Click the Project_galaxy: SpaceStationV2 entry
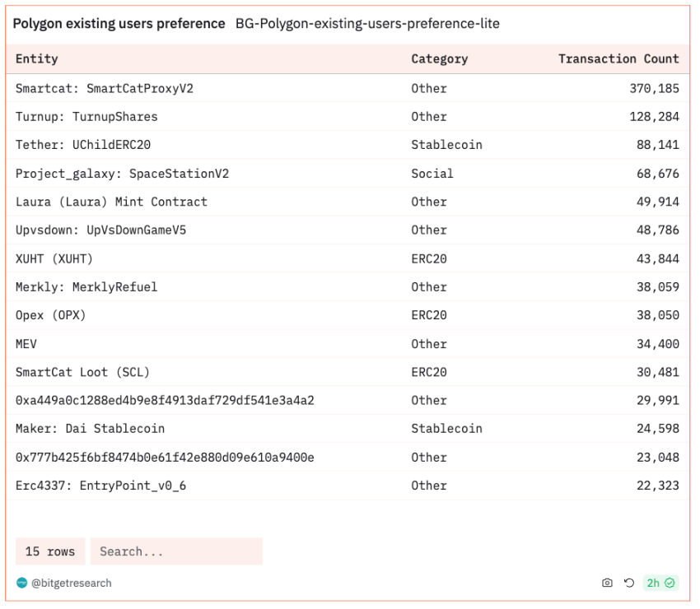The height and width of the screenshot is (609, 700). point(122,174)
